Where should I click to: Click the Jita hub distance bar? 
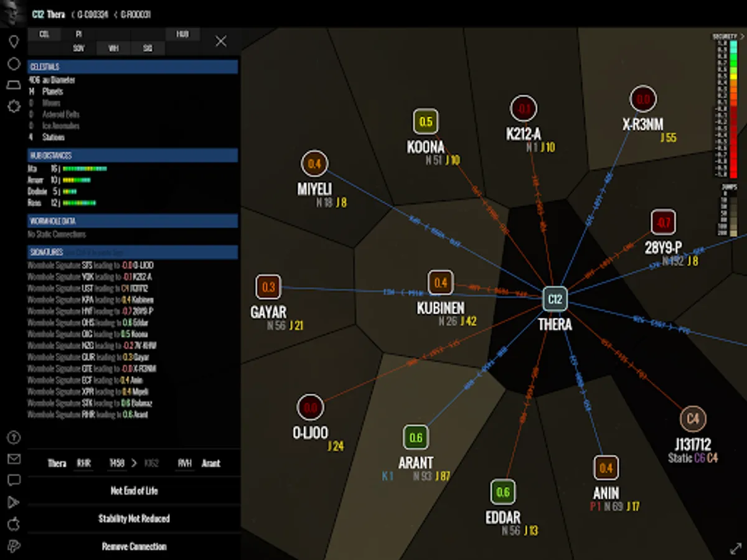click(x=85, y=169)
